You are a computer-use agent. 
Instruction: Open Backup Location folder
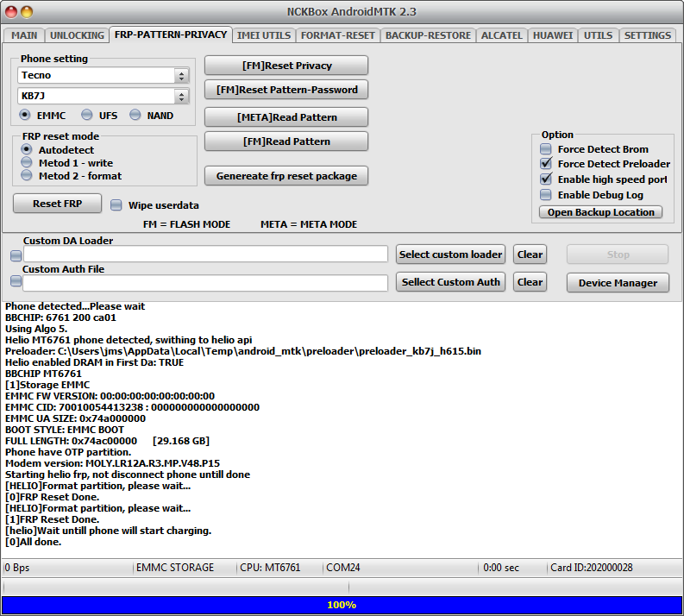600,212
